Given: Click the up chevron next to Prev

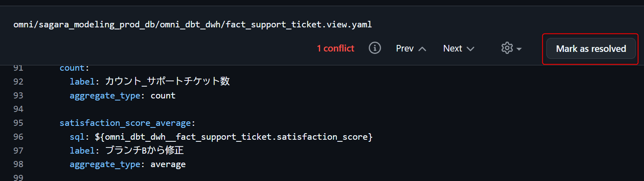Looking at the screenshot, I should pyautogui.click(x=422, y=49).
